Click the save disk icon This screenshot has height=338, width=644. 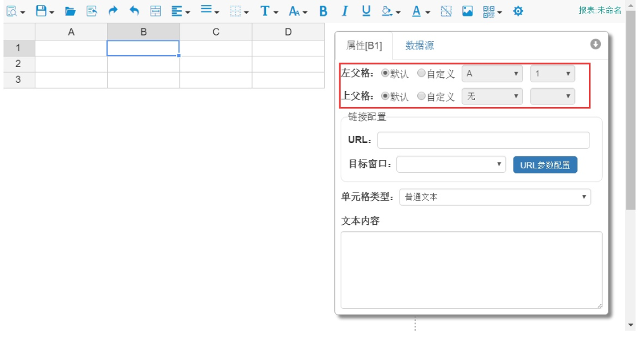click(x=41, y=11)
